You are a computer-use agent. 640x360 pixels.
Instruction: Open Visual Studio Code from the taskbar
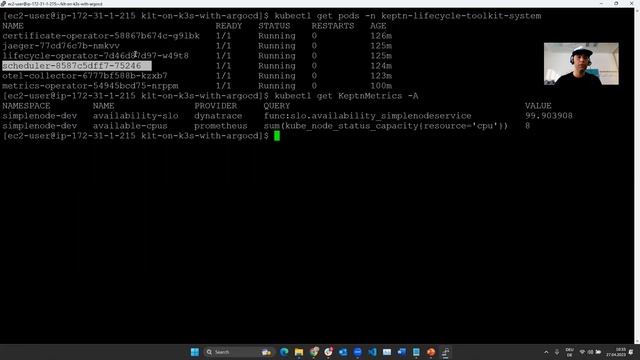[x=372, y=352]
